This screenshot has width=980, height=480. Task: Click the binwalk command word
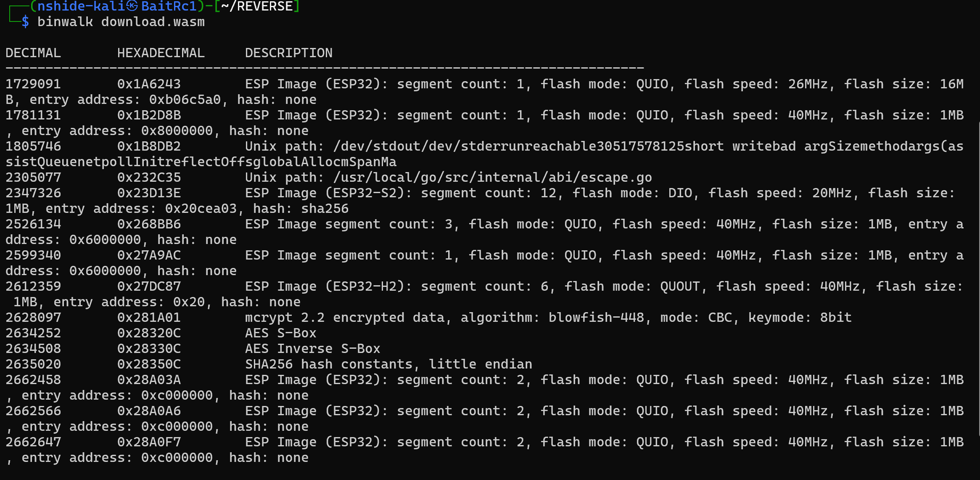tap(65, 22)
